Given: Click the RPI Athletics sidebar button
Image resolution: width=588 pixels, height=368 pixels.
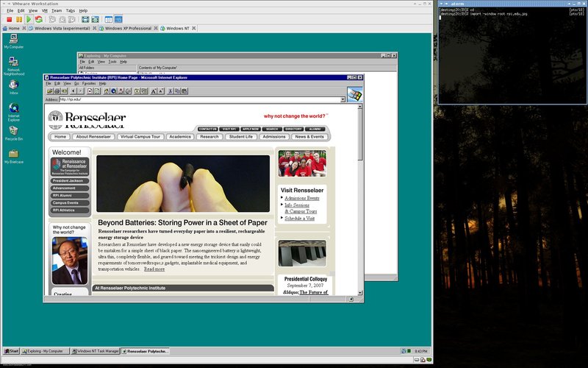Looking at the screenshot, I should 70,210.
